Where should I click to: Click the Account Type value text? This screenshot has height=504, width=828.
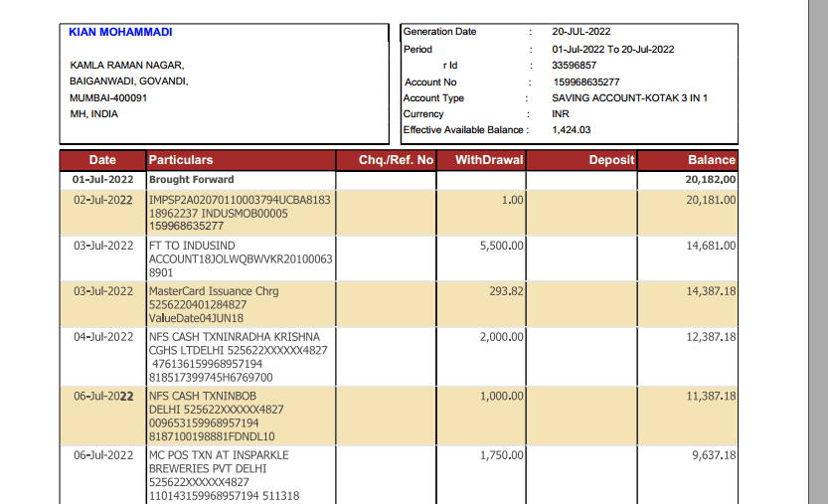click(629, 98)
